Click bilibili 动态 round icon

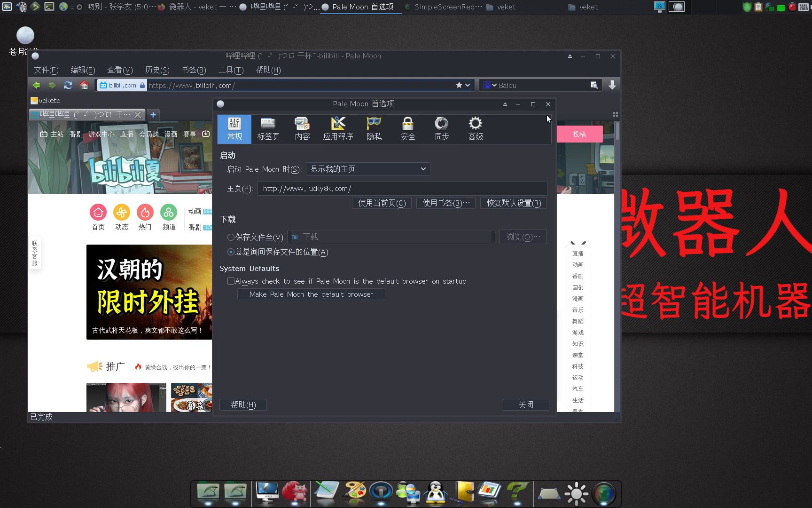tap(122, 213)
